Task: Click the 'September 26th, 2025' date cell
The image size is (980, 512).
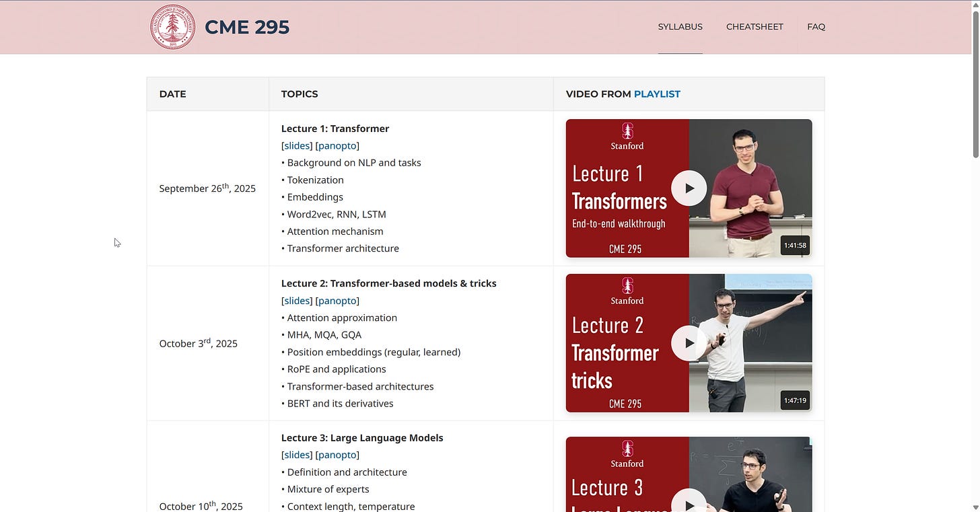Action: click(x=207, y=188)
